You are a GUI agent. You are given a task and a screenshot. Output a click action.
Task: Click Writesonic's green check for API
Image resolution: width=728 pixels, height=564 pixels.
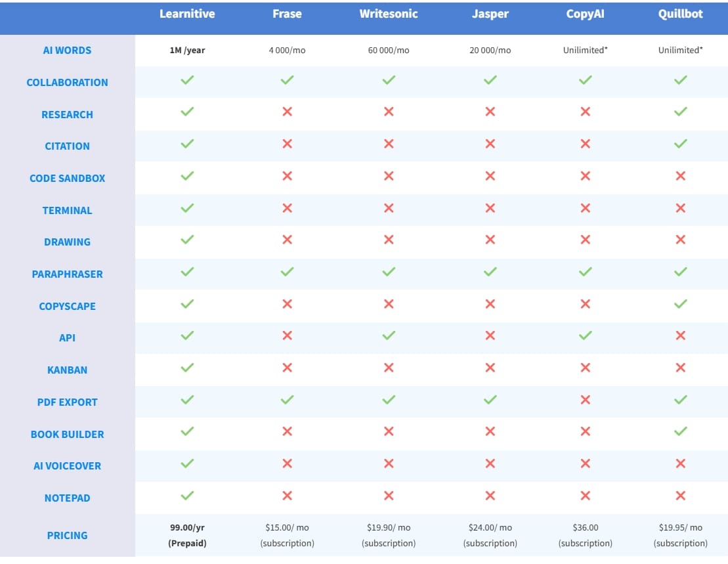coord(389,336)
